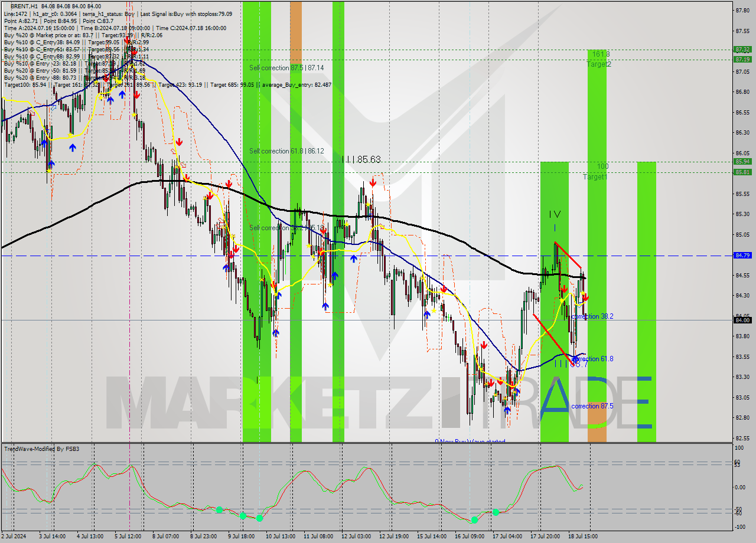Select the '0 New Buy Wave started' text

pos(470,441)
